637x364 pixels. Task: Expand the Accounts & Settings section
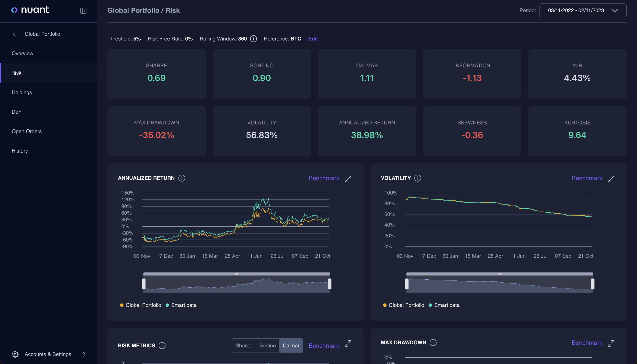pyautogui.click(x=84, y=354)
